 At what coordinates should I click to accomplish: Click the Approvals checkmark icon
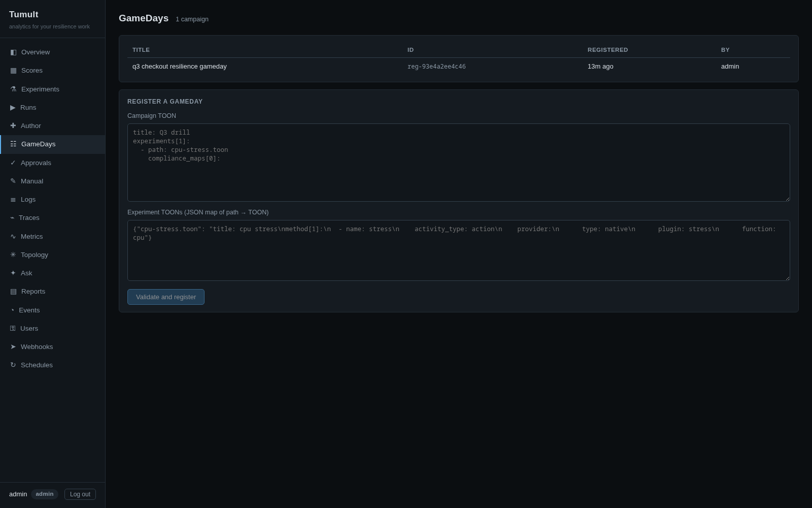pyautogui.click(x=13, y=163)
